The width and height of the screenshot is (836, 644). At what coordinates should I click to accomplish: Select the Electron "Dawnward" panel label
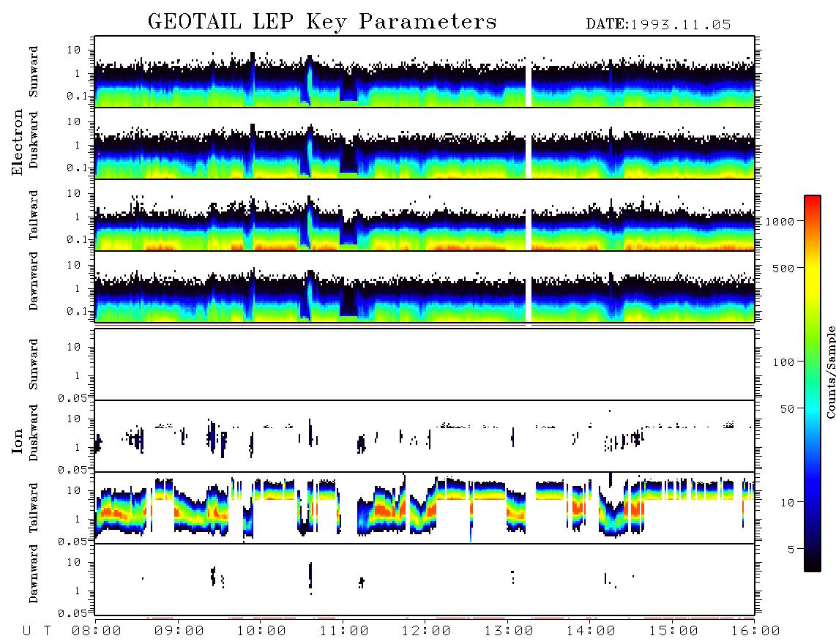coord(34,282)
